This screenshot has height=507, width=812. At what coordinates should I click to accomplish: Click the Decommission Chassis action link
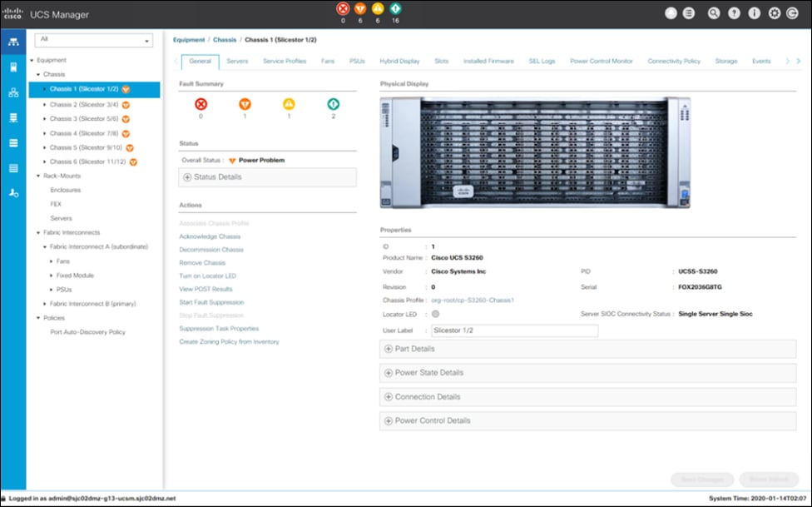[211, 250]
